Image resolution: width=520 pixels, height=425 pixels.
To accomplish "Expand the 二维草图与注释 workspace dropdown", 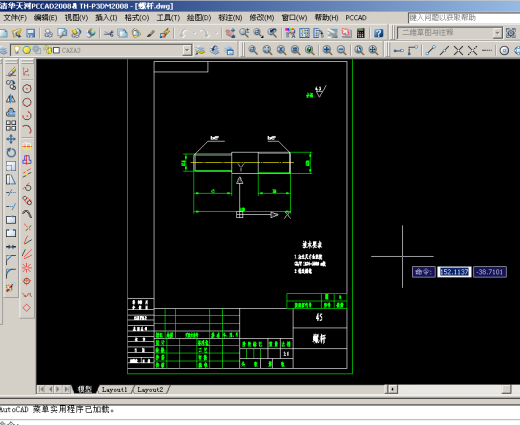I will point(497,33).
